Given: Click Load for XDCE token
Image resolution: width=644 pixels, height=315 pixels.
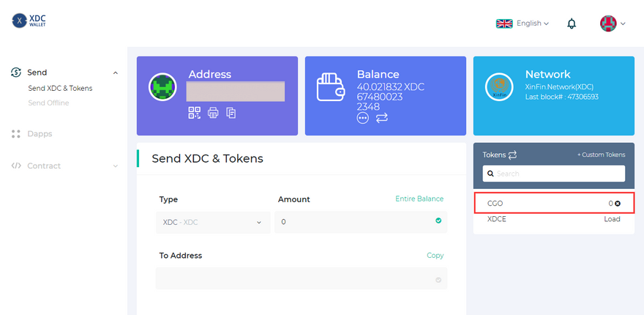Looking at the screenshot, I should 612,219.
